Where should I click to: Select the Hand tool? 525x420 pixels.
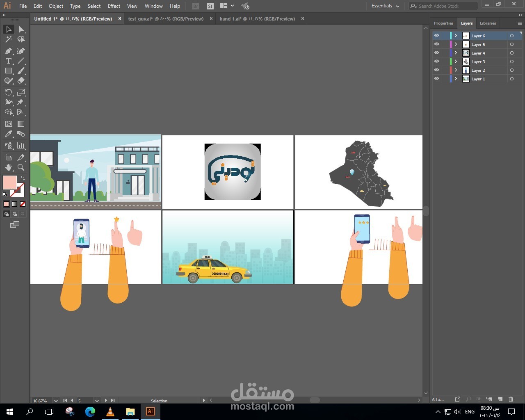coord(9,167)
